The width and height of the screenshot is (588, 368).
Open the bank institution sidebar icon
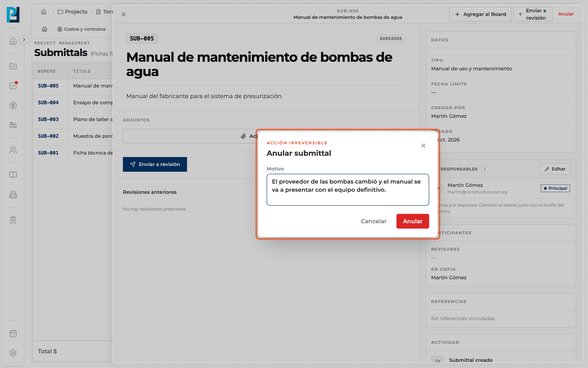pos(13,220)
